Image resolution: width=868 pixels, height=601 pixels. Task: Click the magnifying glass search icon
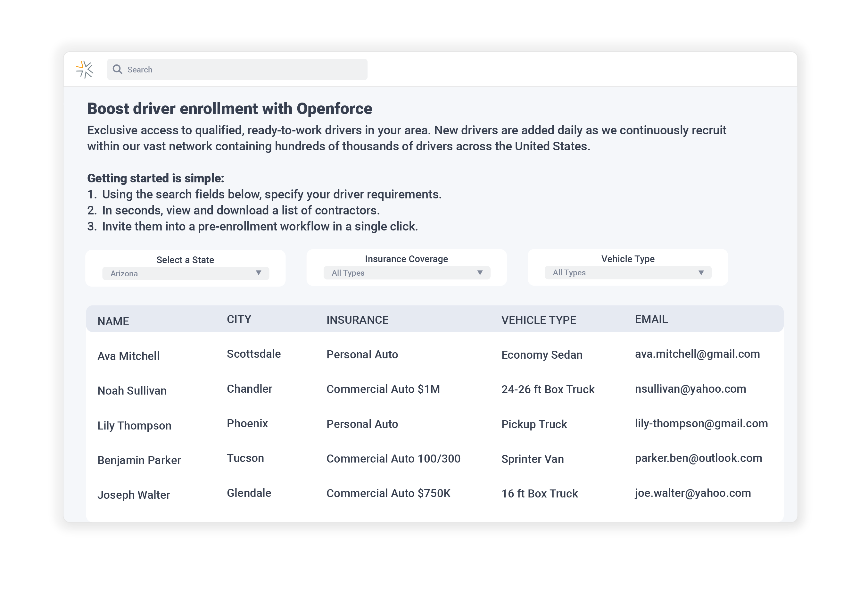[x=118, y=69]
